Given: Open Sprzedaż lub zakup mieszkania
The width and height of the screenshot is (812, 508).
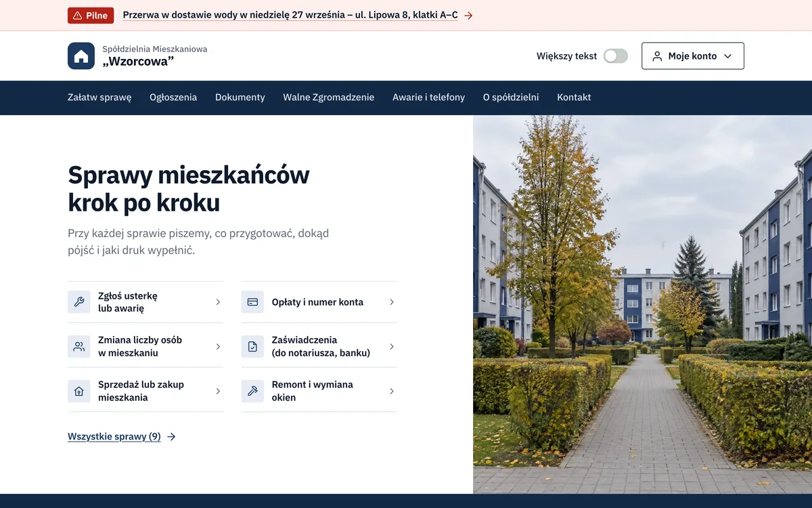Looking at the screenshot, I should (145, 391).
